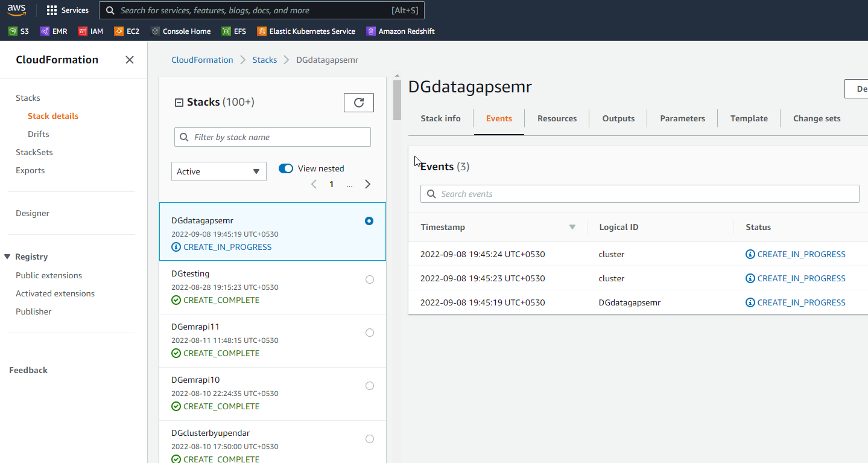Click the S3 bookmark icon
Screen dimensions: 868x463
pyautogui.click(x=13, y=31)
